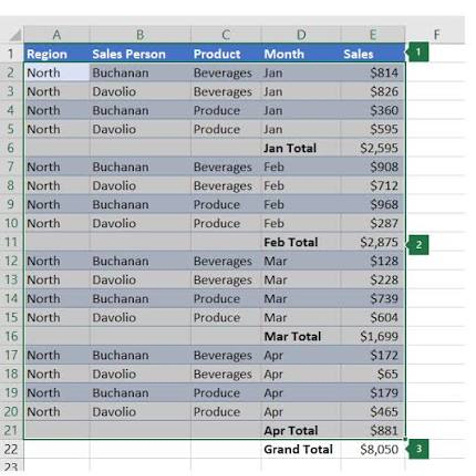Select the Jan Total label cell
The image size is (476, 476).
301,148
